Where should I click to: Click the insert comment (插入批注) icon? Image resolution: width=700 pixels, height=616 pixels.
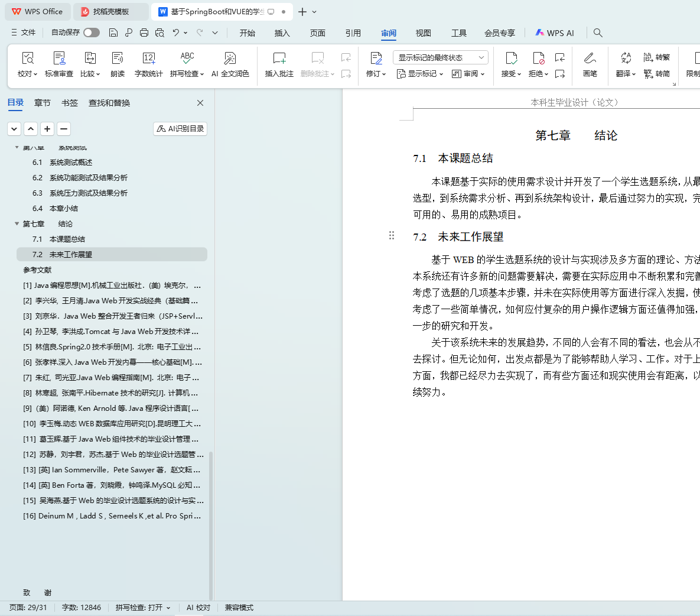(x=279, y=59)
